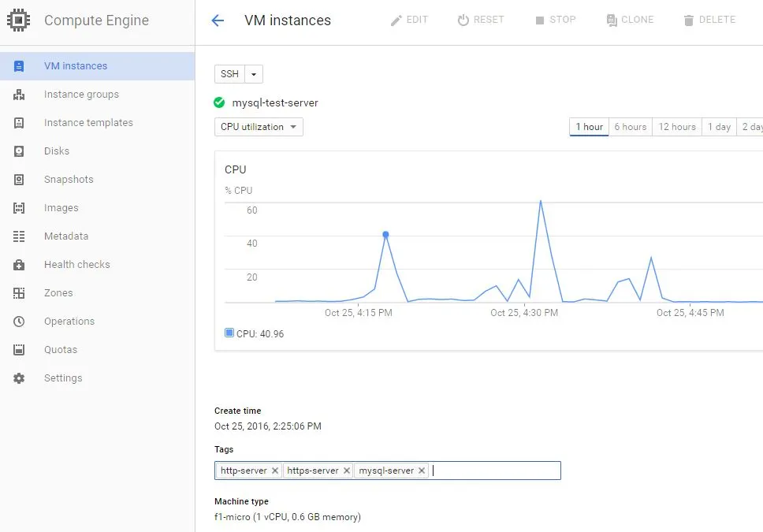Select the 1 hour time range
763x532 pixels.
[590, 127]
